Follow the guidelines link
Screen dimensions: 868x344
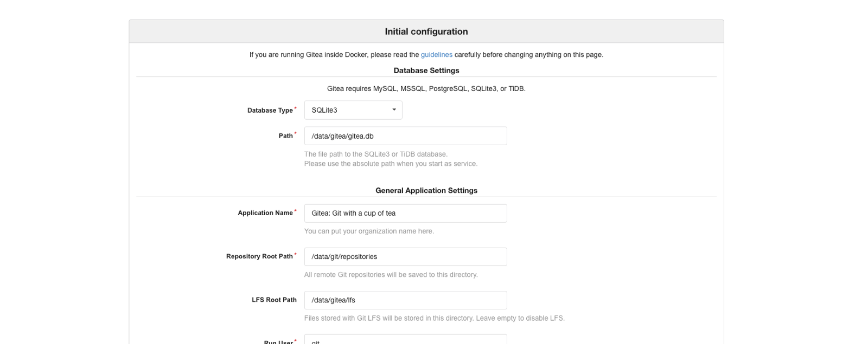pos(436,55)
